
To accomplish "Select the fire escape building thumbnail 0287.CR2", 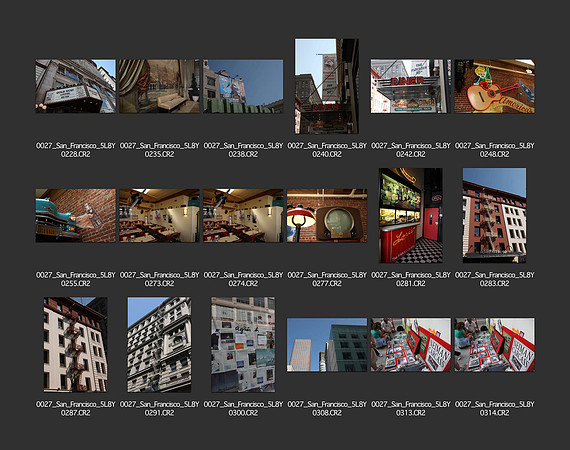I will [76, 345].
